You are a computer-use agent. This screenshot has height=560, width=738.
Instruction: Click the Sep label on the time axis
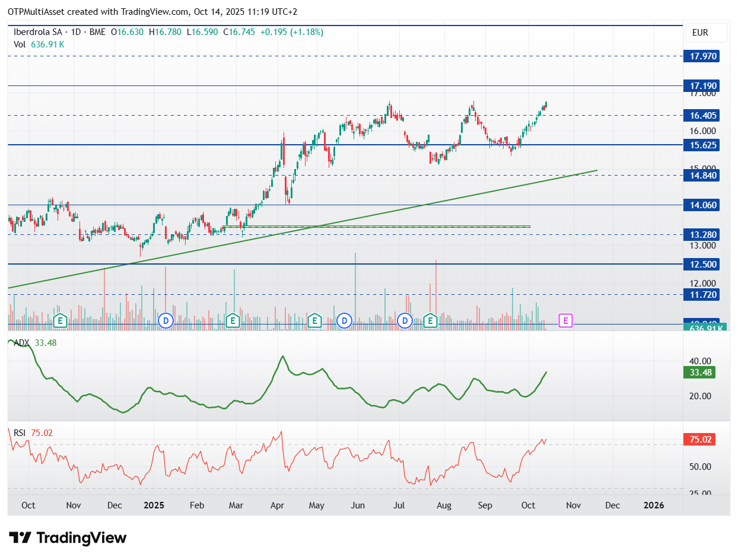click(485, 505)
